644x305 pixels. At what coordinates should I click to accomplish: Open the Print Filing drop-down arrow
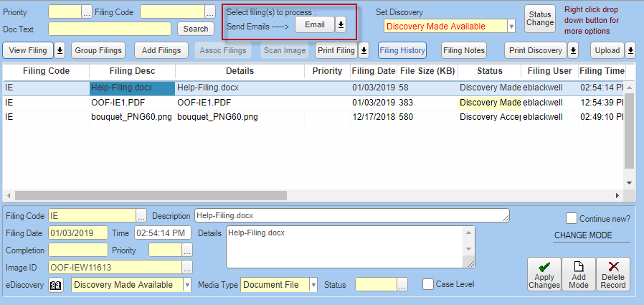[x=364, y=50]
